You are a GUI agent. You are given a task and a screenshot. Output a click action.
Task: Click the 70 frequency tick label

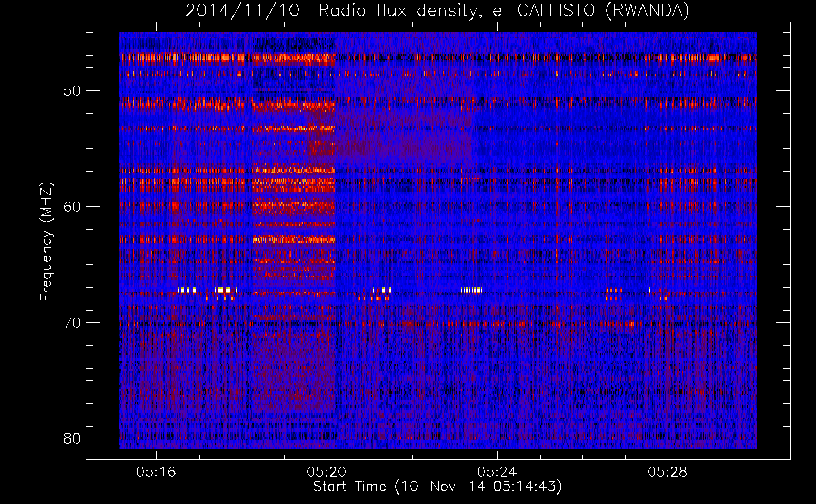pos(72,323)
